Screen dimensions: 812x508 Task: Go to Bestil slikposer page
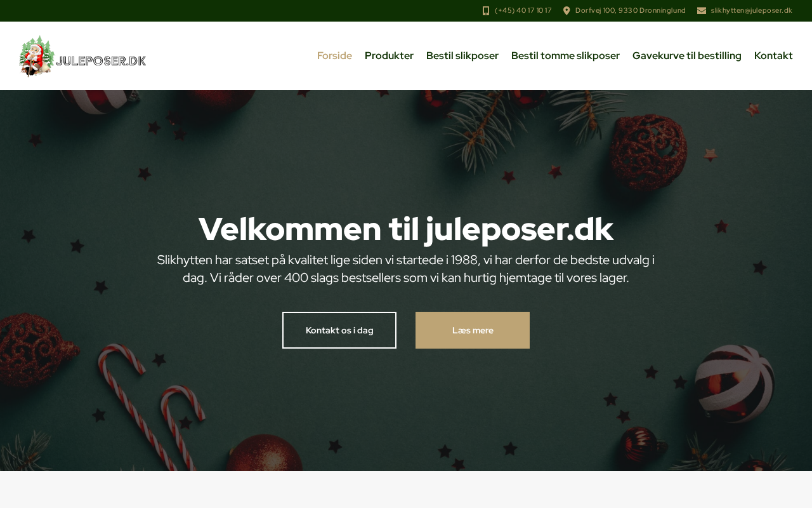[x=462, y=56]
